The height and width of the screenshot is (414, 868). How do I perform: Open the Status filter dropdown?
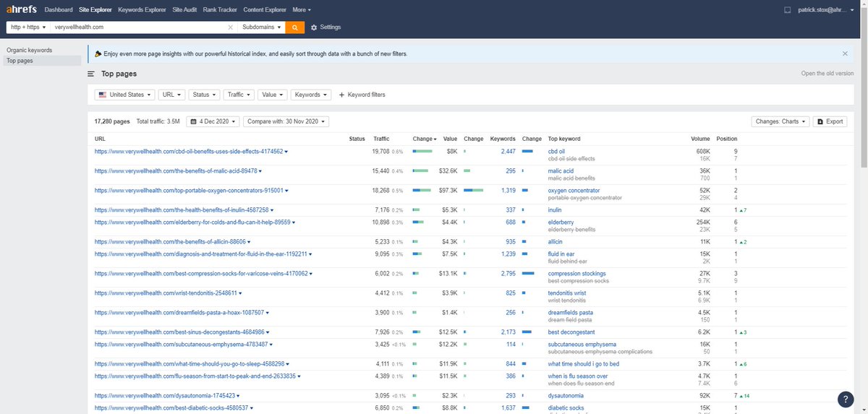point(204,95)
